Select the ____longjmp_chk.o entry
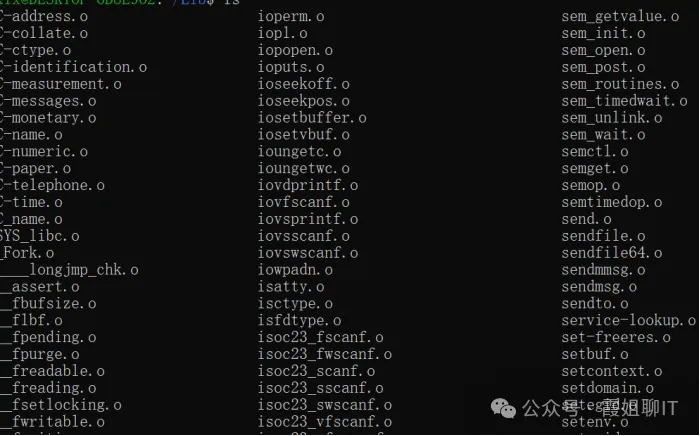 pyautogui.click(x=69, y=270)
